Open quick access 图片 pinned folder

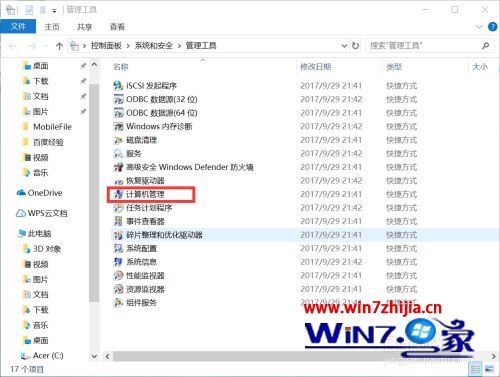[x=35, y=112]
